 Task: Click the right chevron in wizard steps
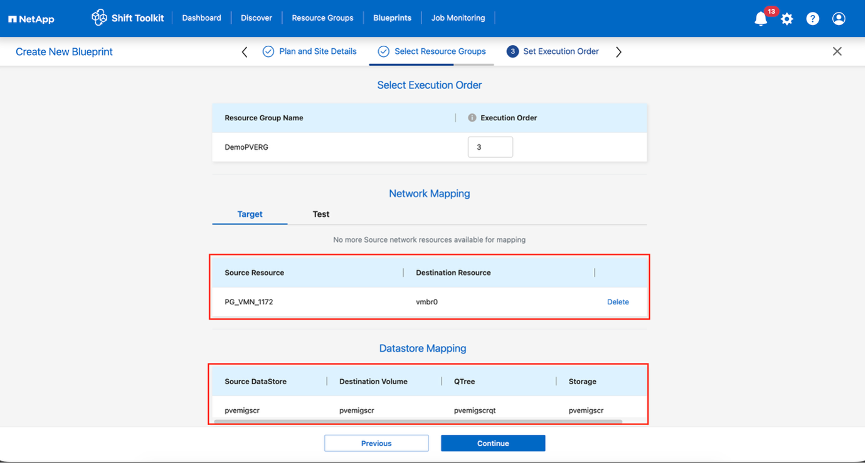point(618,52)
